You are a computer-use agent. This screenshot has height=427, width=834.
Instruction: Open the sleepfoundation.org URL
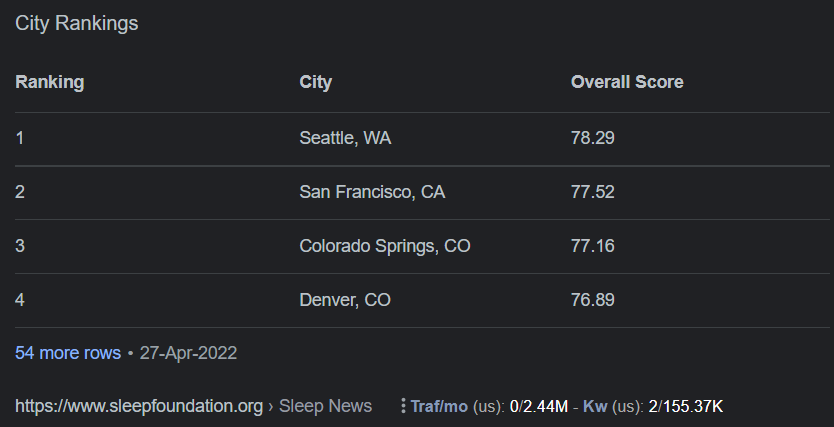[x=139, y=406]
